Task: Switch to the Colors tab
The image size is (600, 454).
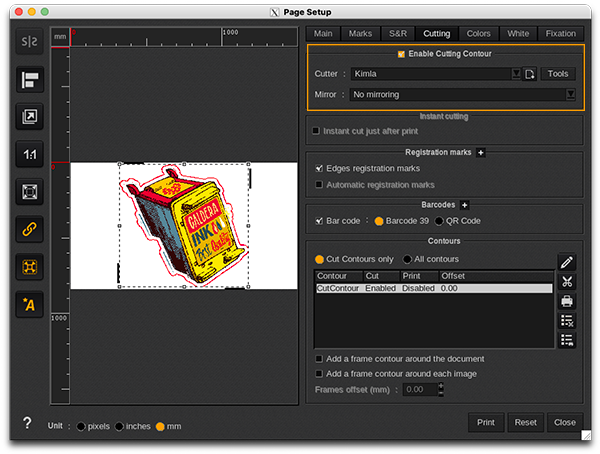Action: pos(478,33)
